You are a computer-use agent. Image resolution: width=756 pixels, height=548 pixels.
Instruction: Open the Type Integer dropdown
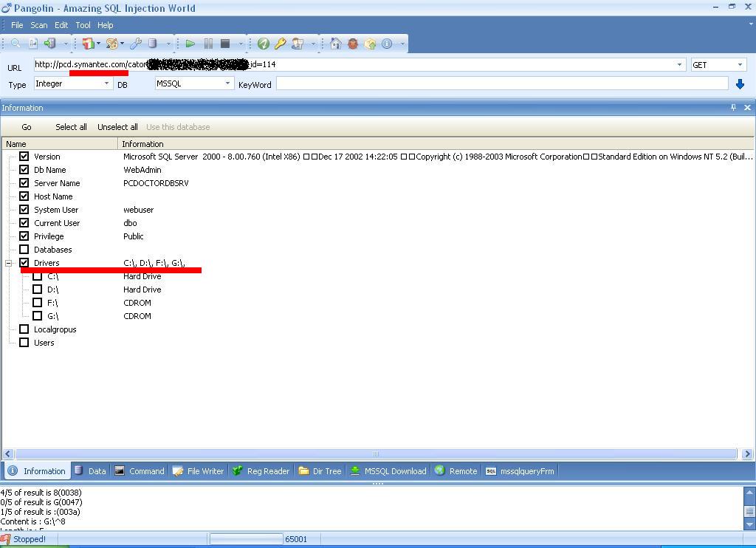[106, 83]
